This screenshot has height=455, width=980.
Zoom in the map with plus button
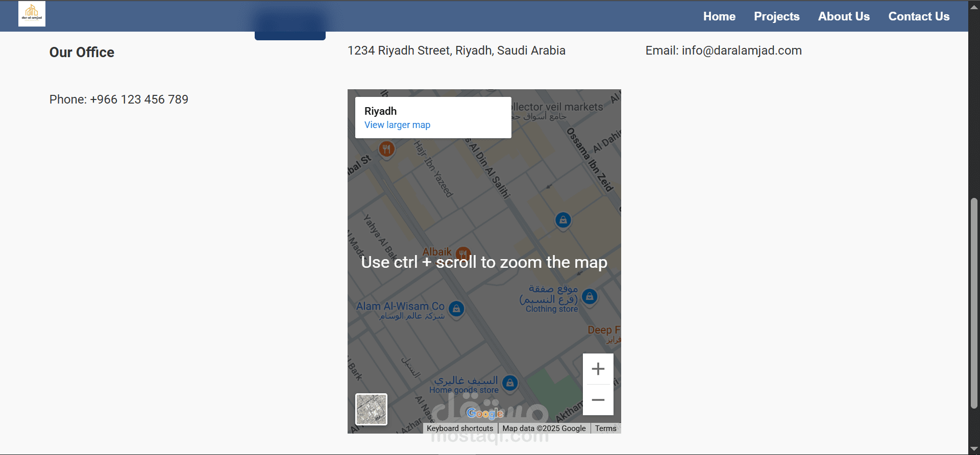point(598,369)
